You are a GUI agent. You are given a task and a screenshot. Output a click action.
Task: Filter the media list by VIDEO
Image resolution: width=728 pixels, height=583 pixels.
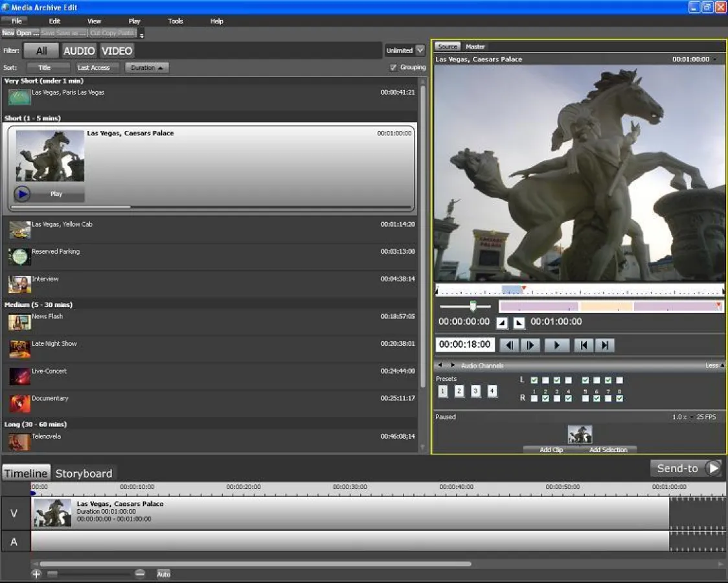[117, 50]
